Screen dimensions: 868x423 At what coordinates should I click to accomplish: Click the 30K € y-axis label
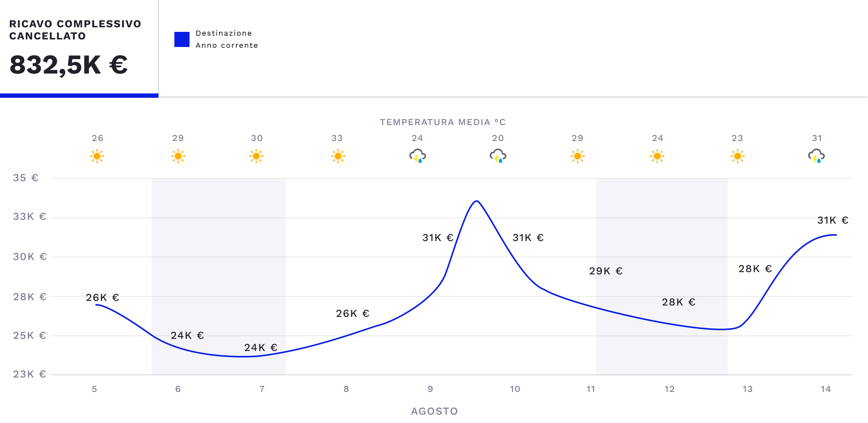point(30,257)
